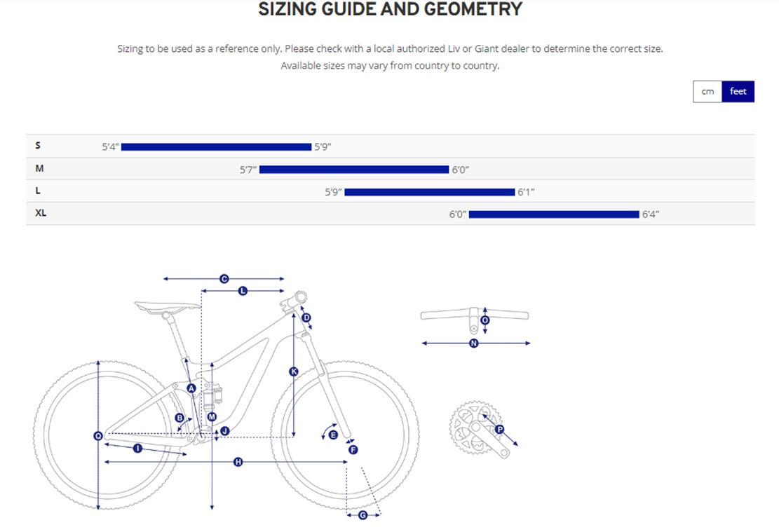Click the S size height range bar
Screen dimensions: 779x532
pos(216,146)
